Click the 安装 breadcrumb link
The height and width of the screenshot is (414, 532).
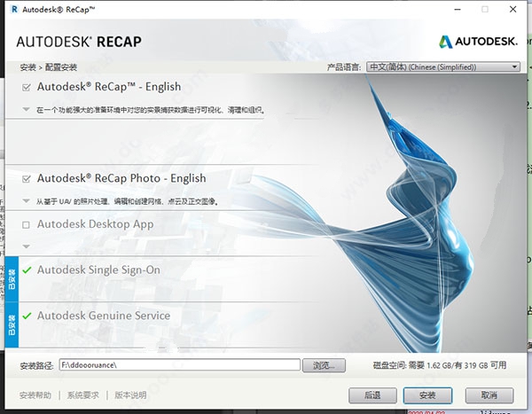click(x=27, y=67)
